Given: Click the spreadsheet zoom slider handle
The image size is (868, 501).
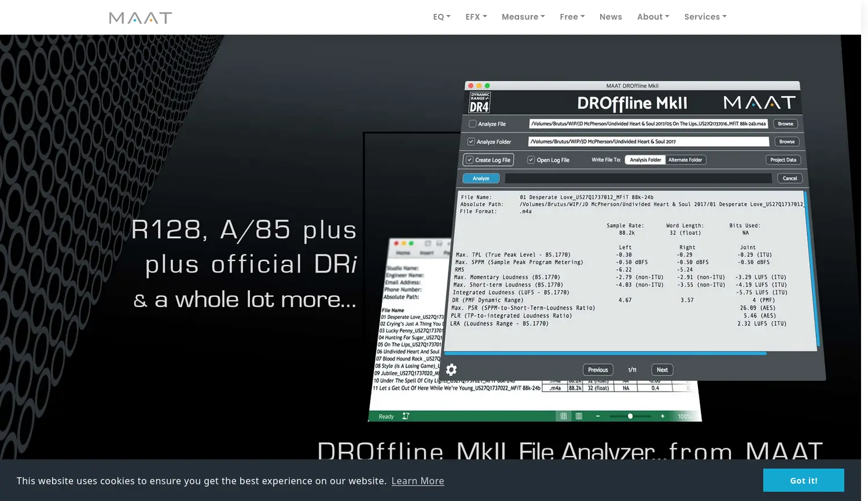Looking at the screenshot, I should pyautogui.click(x=630, y=416).
